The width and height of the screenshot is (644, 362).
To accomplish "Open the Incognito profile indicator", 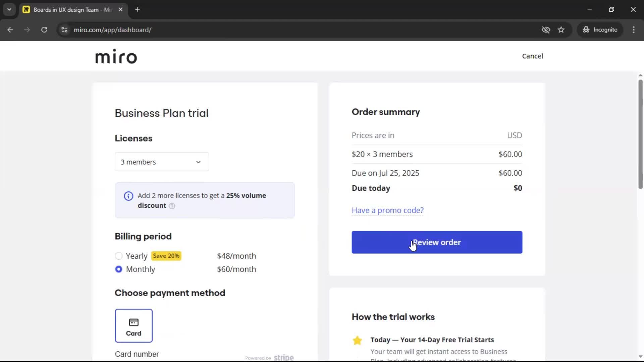I will click(x=600, y=30).
